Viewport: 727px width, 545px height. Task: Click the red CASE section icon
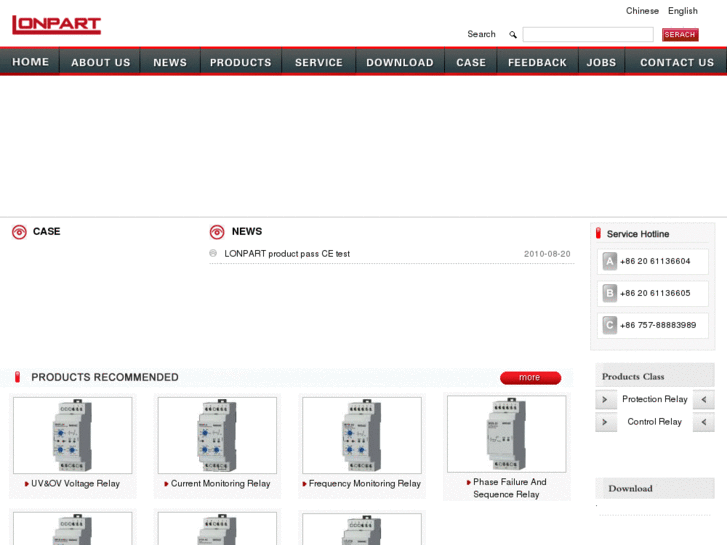pos(19,232)
